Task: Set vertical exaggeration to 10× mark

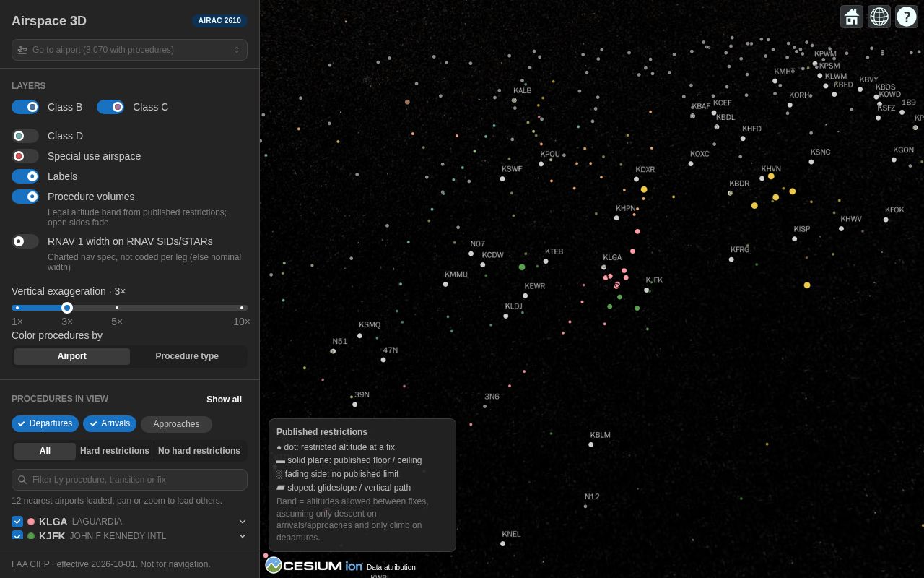Action: [x=242, y=308]
